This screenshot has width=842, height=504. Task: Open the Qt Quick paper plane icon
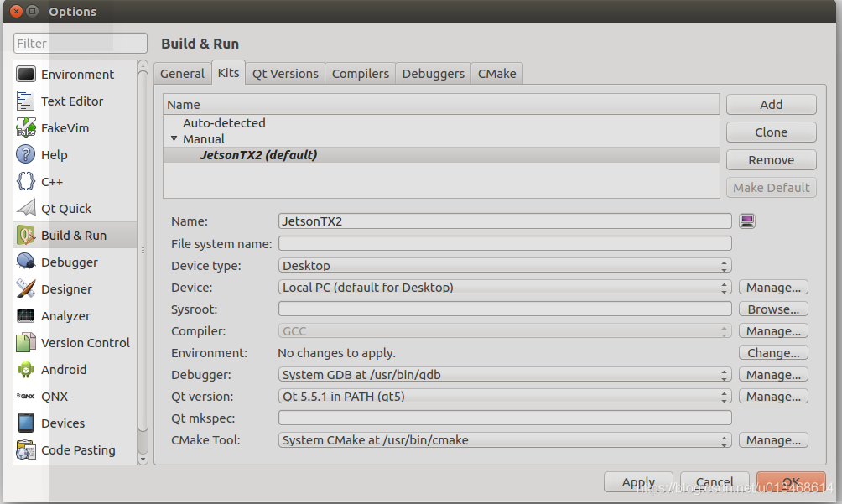26,208
